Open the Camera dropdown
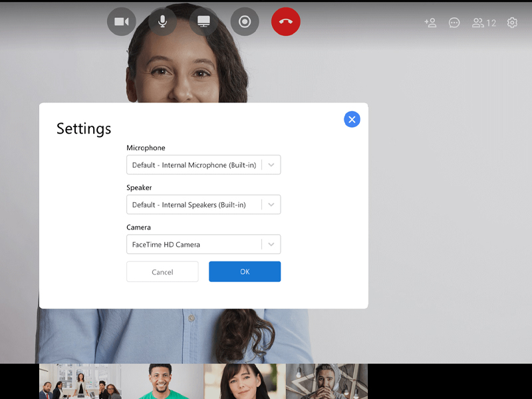The height and width of the screenshot is (399, 532). pyautogui.click(x=203, y=244)
